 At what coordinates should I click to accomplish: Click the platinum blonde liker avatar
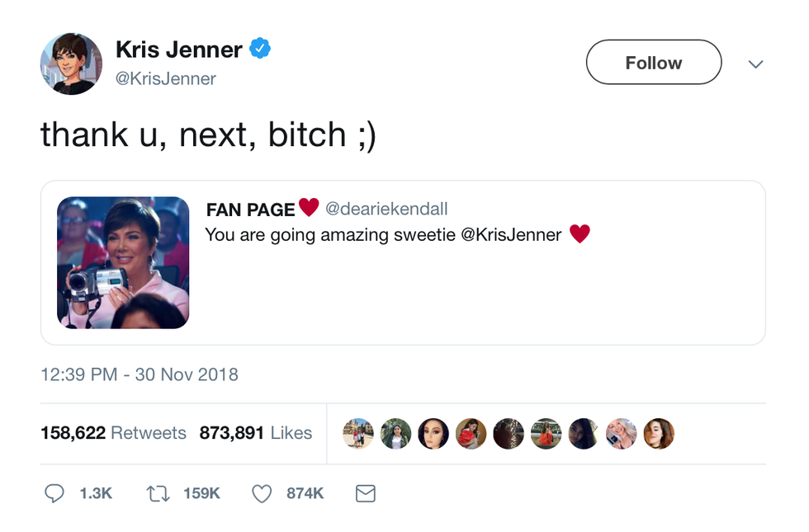622,434
